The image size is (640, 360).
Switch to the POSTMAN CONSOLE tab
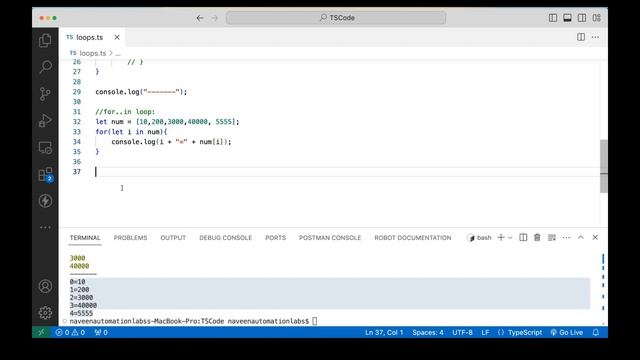pos(330,238)
